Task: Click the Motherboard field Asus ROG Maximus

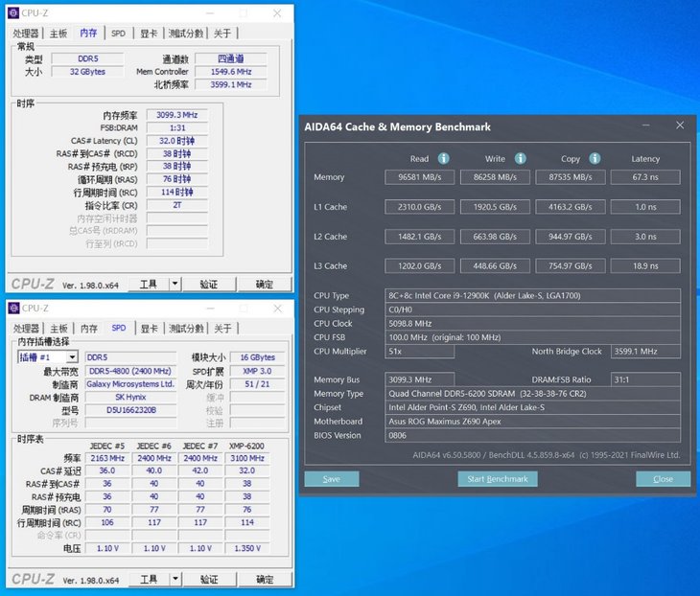Action: pos(532,421)
